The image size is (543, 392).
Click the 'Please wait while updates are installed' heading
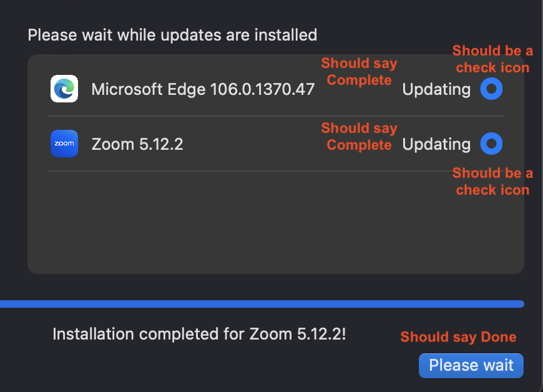coord(172,35)
